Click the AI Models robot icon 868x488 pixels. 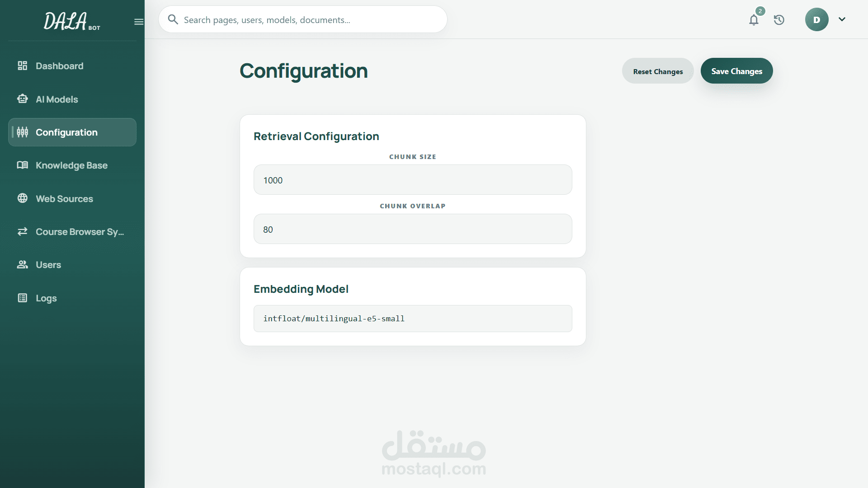coord(23,99)
